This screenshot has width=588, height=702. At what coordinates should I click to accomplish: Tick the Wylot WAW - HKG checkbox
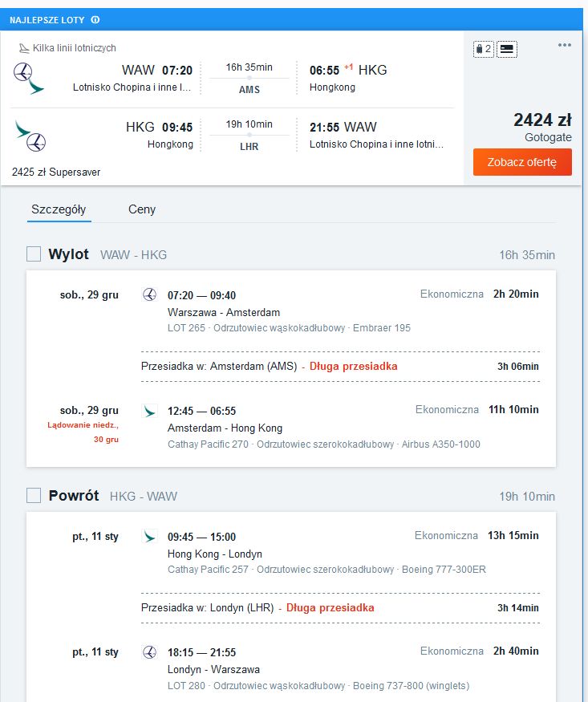pos(34,254)
